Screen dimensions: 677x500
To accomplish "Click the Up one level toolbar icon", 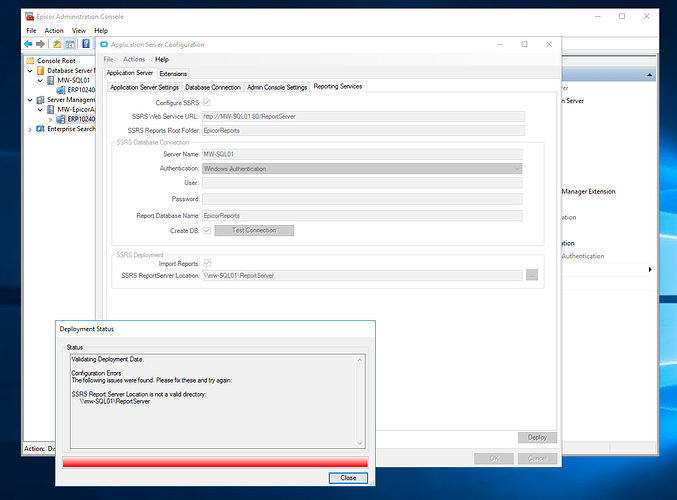I will point(57,44).
